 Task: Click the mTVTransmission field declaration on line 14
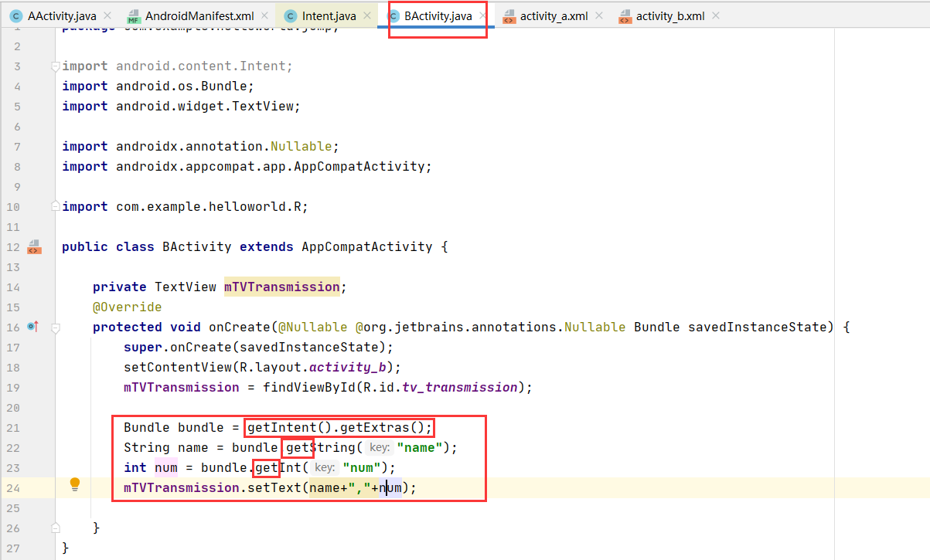[281, 287]
